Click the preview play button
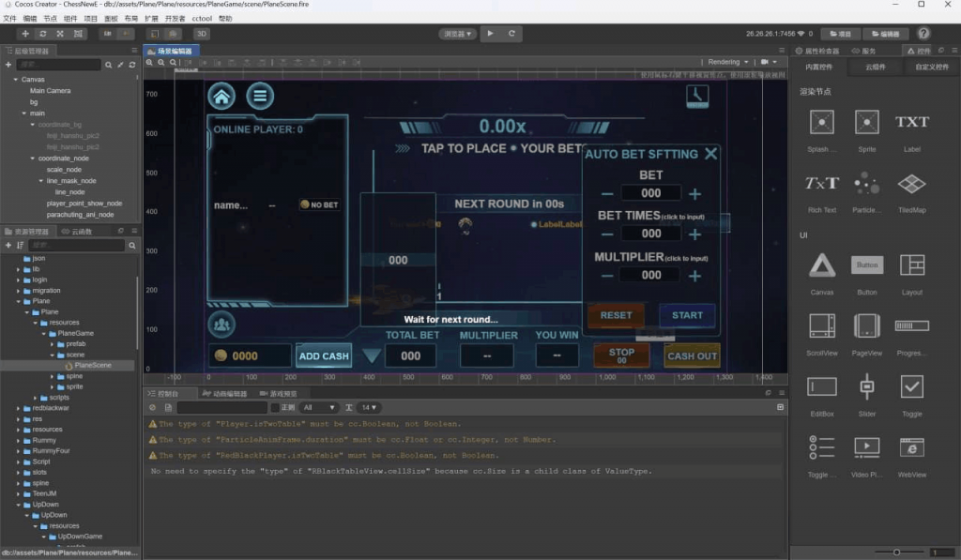The width and height of the screenshot is (961, 560). (490, 34)
